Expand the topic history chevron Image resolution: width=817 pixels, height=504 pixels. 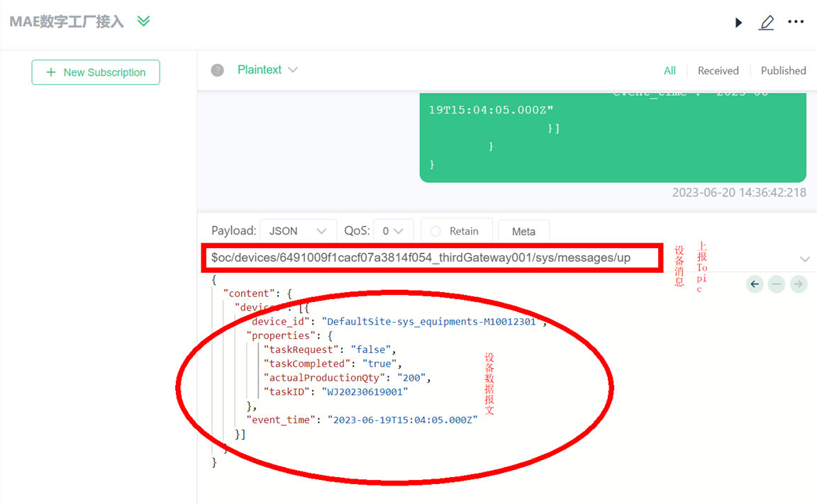[805, 259]
